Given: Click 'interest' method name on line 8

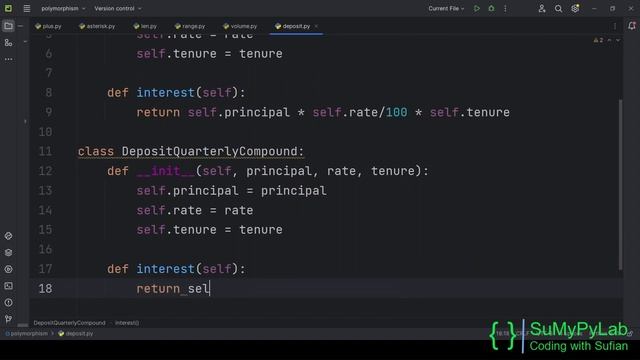Looking at the screenshot, I should (165, 93).
